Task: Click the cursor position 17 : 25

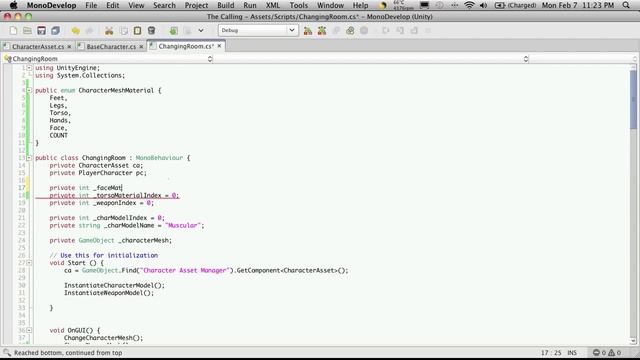Action: 551,353
